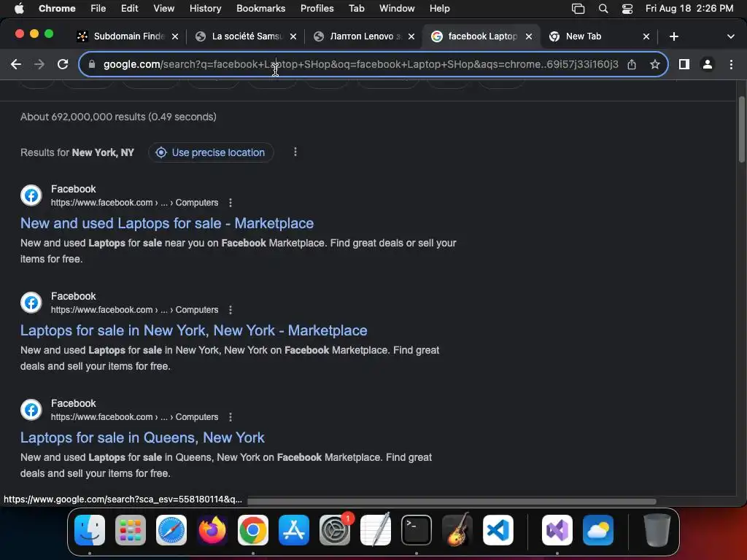Click Stage Manager icon in menu bar

point(578,9)
